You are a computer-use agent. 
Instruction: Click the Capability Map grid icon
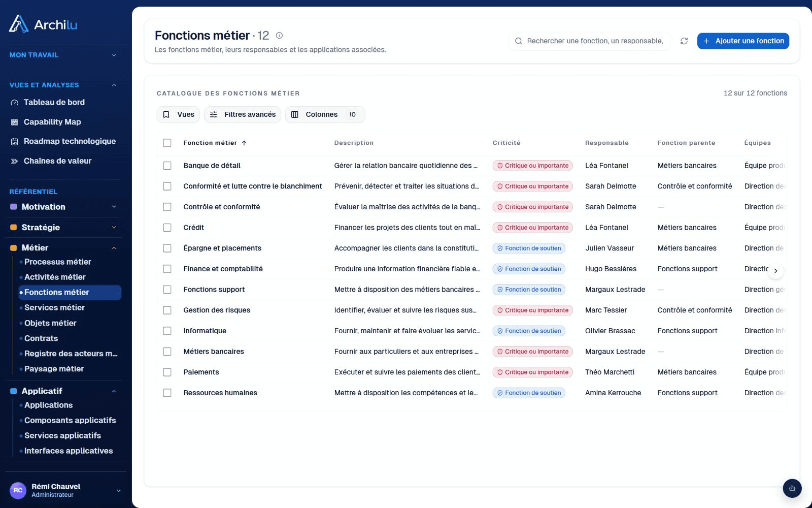point(15,122)
